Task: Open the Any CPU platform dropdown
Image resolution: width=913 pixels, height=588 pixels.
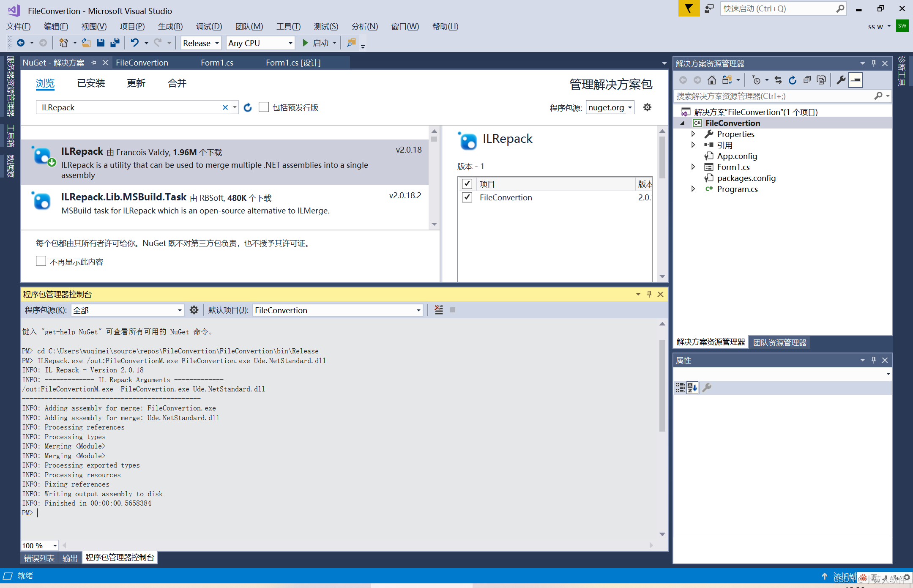Action: tap(290, 43)
